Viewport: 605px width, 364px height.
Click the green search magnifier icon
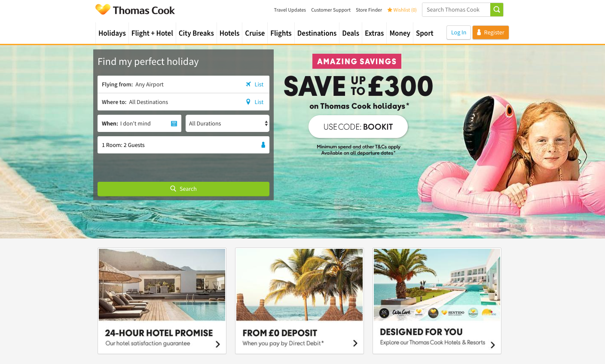pos(496,9)
